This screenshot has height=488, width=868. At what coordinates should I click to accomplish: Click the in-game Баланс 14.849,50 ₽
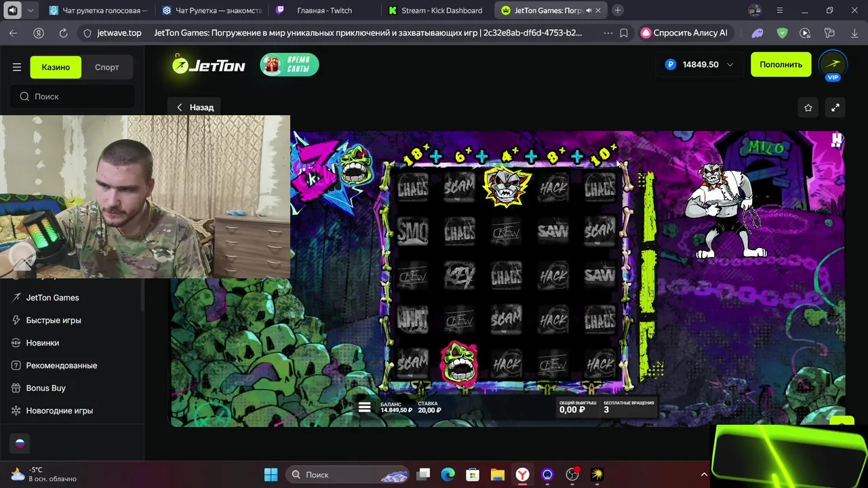click(396, 407)
